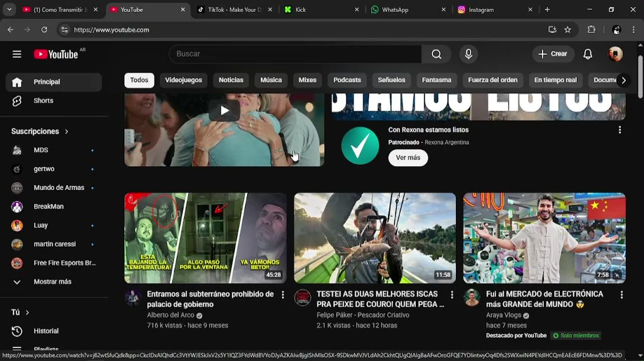Open options for Alberto del Arco video
Viewport: 644px width, 361px height.
(283, 295)
